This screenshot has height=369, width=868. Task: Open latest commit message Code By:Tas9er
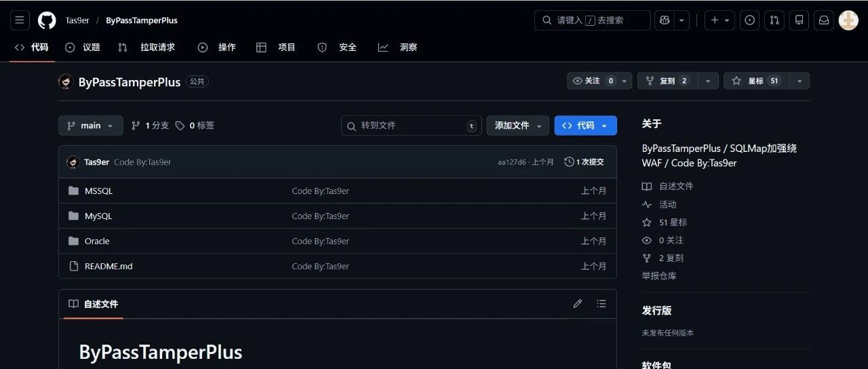(x=142, y=162)
